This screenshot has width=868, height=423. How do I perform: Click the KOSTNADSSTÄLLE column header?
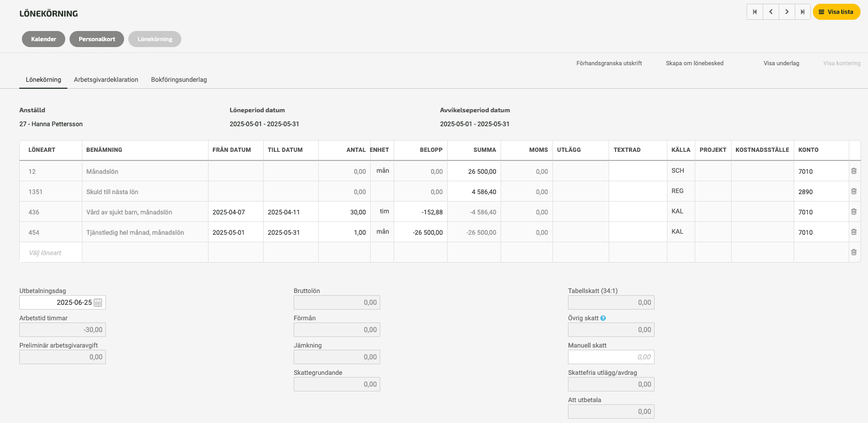point(762,150)
